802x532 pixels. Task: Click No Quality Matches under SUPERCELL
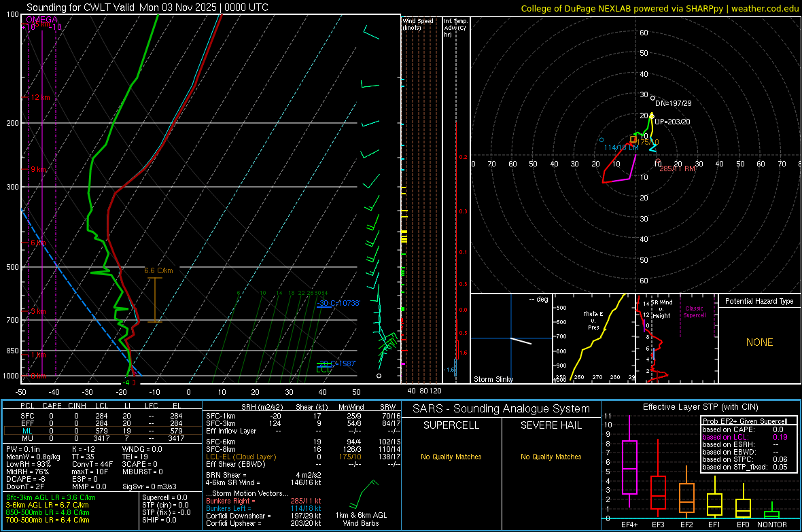[x=451, y=457]
